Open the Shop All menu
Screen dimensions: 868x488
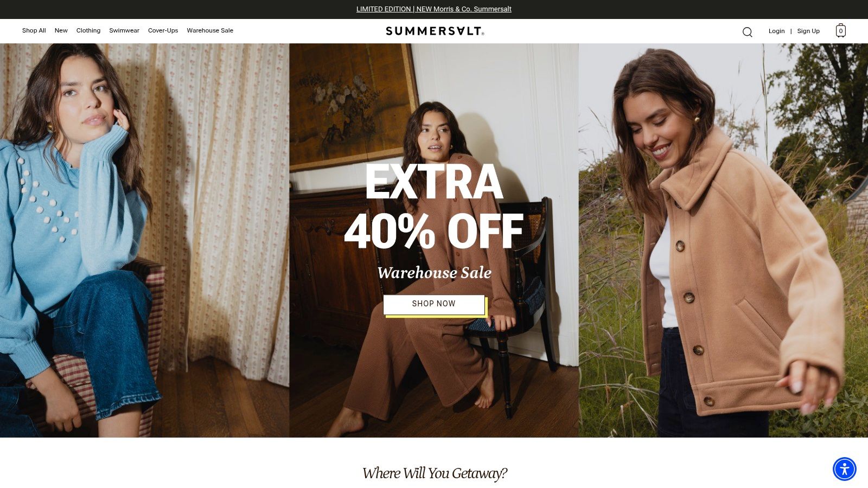tap(34, 30)
